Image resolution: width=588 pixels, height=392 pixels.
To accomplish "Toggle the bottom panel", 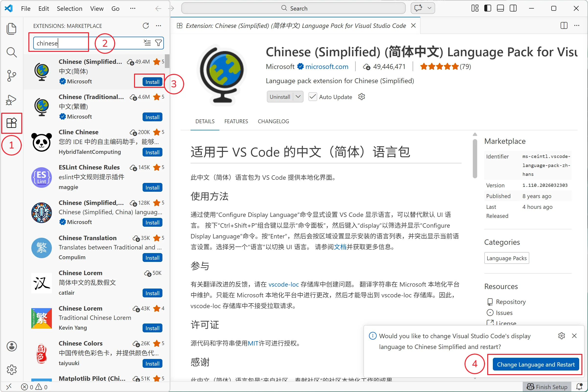I will 500,8.
